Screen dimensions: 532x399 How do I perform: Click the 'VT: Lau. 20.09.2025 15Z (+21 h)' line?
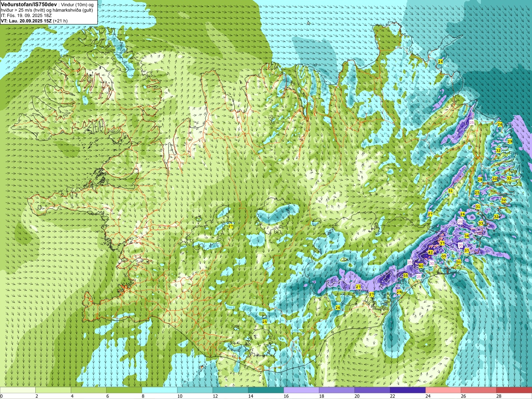34,20
